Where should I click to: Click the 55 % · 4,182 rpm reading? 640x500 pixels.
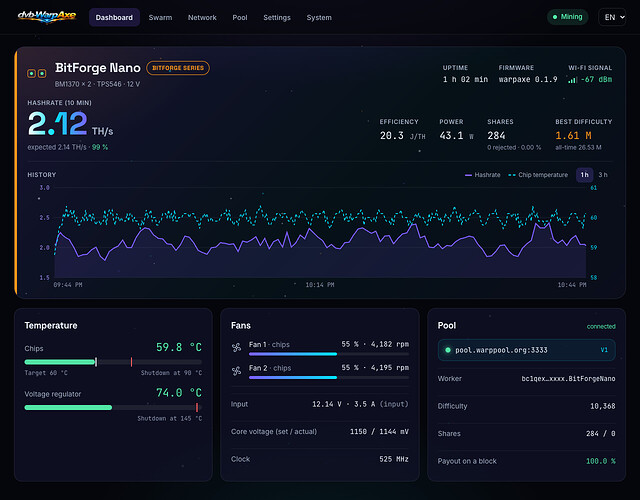(375, 344)
